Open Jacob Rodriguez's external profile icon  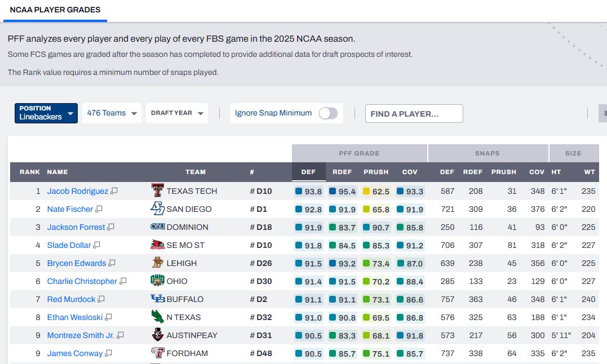point(114,190)
